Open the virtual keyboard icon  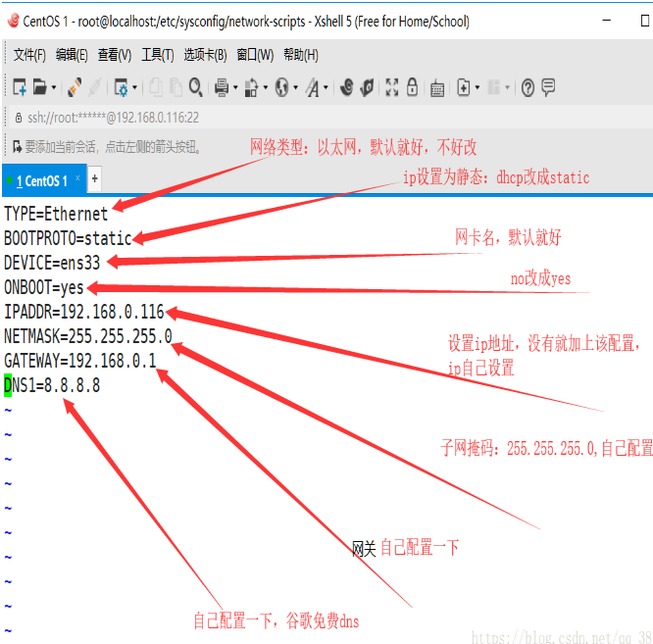point(437,88)
